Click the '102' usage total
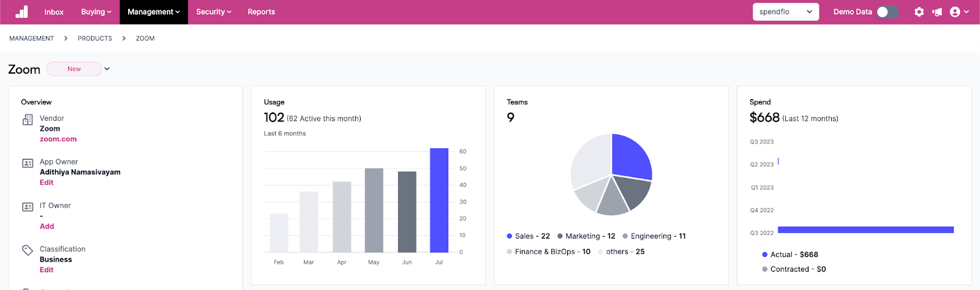This screenshot has width=980, height=290. coord(274,117)
